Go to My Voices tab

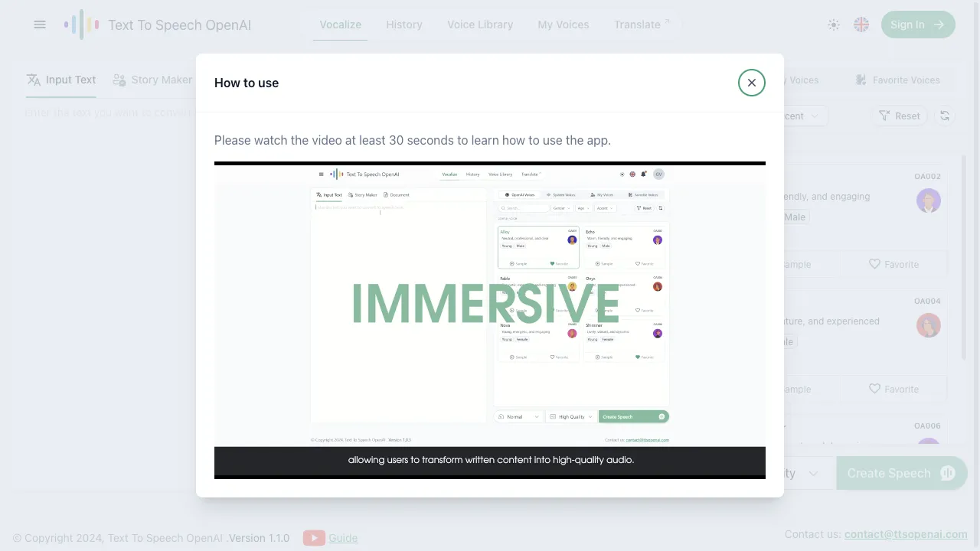click(563, 24)
